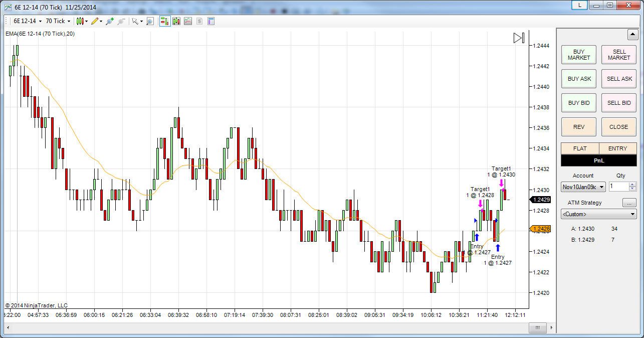Open the zoom frame magnifier tool
Screen dimensions: 644x338
(x=150, y=21)
